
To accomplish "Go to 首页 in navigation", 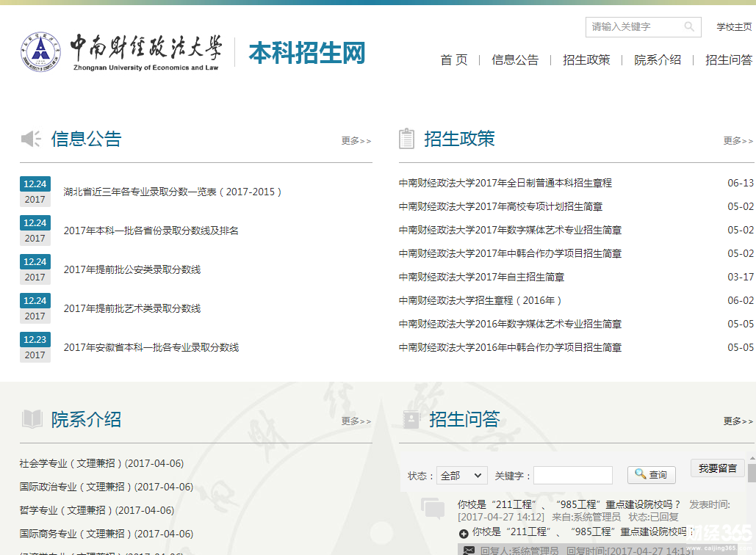I will 454,59.
